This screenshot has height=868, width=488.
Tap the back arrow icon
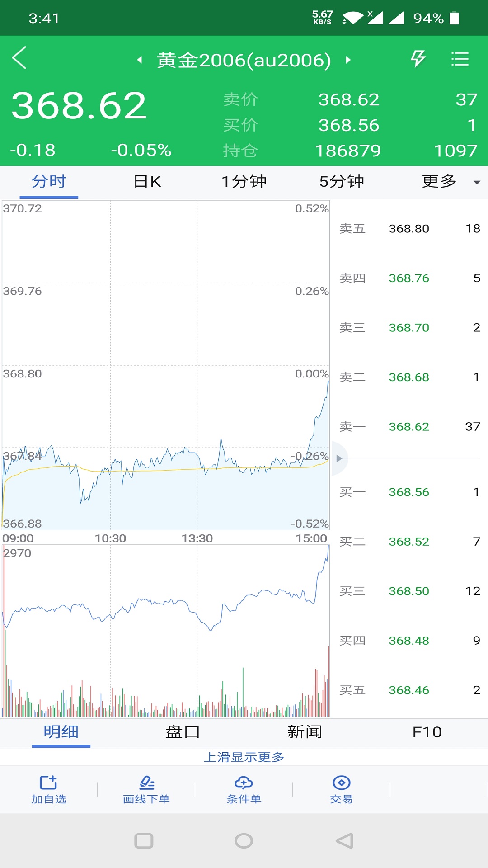coord(19,58)
